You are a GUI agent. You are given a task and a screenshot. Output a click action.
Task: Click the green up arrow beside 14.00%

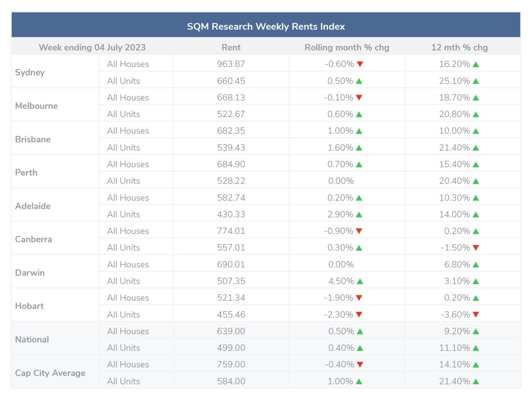(476, 214)
